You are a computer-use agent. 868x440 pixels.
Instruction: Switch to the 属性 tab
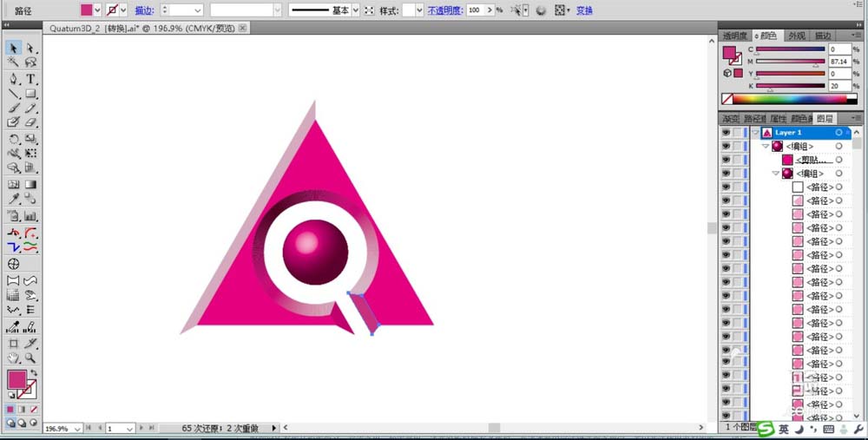coord(778,118)
